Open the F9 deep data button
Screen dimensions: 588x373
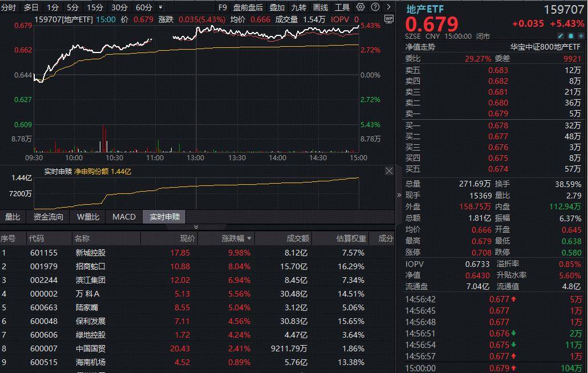tap(222, 7)
